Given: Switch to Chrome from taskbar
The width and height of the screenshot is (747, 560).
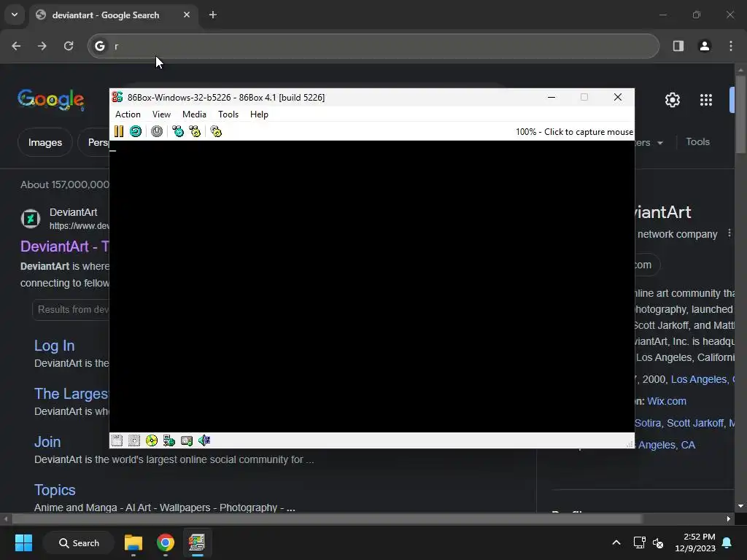Looking at the screenshot, I should point(166,542).
